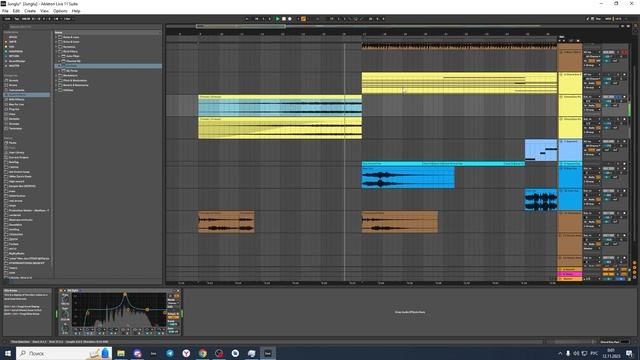This screenshot has width=640, height=360.
Task: Disarm the red arm button on first track
Action: click(x=624, y=53)
